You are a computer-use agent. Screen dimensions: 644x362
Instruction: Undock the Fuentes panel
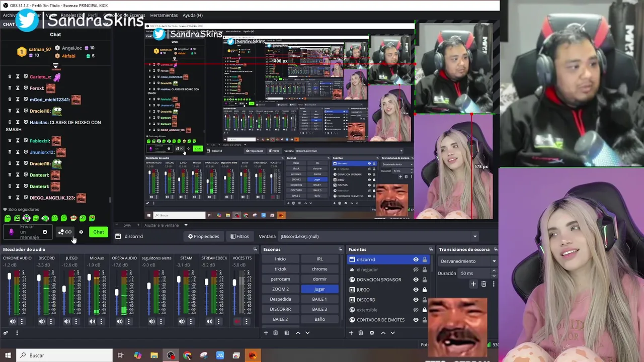[431, 249]
